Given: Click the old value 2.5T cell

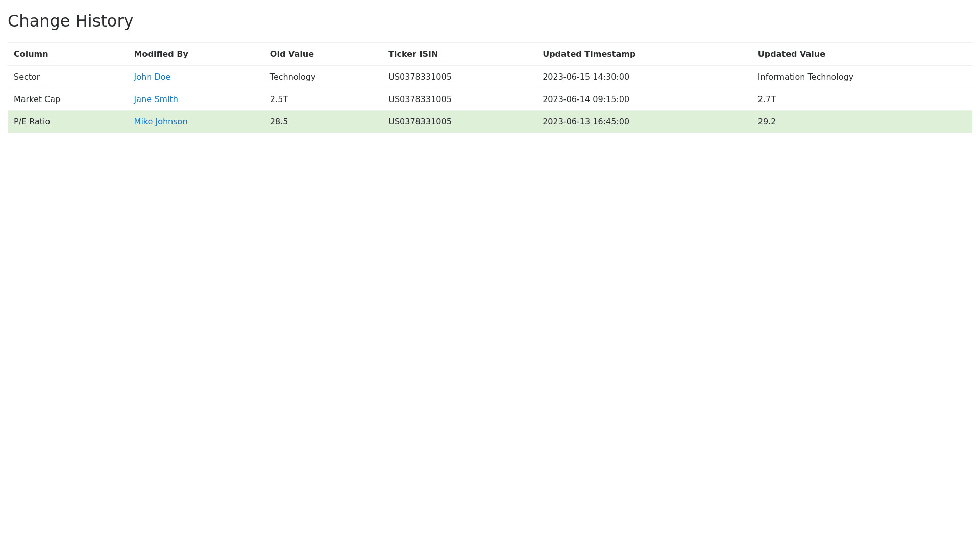Looking at the screenshot, I should pyautogui.click(x=279, y=99).
